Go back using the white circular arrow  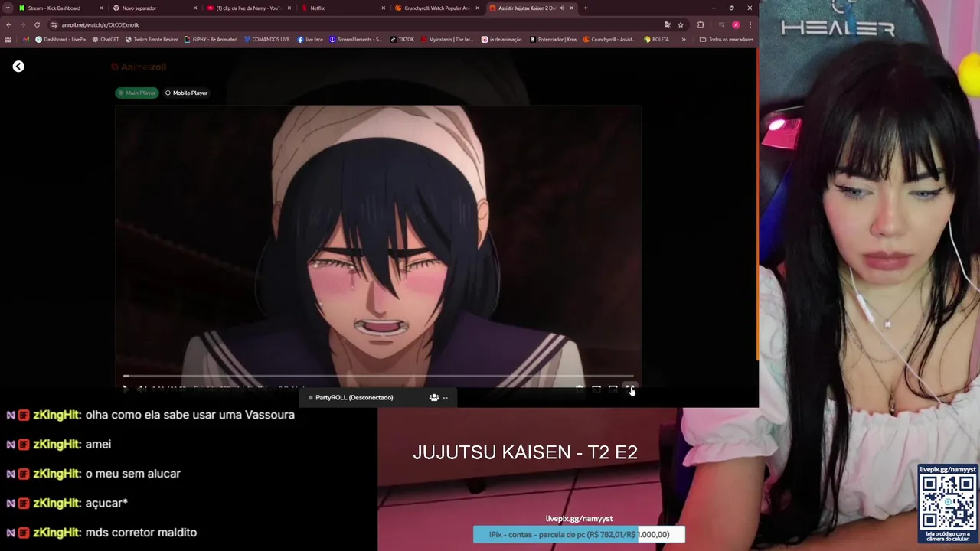click(x=18, y=67)
